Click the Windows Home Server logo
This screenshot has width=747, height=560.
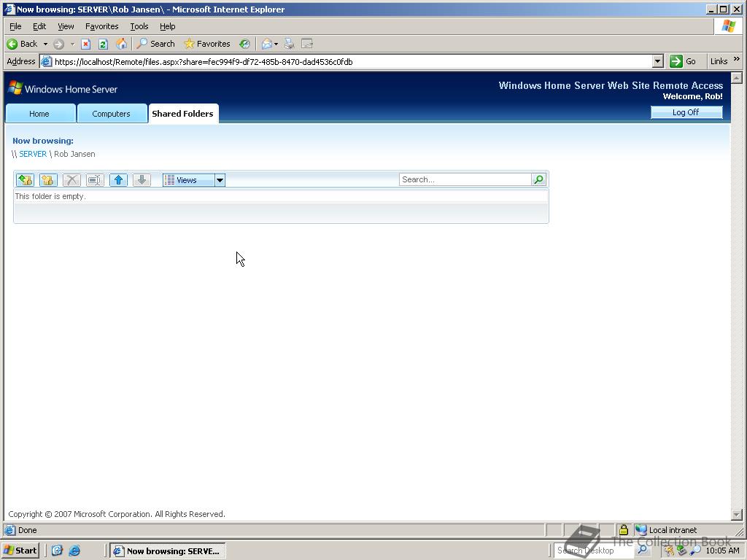click(x=63, y=88)
